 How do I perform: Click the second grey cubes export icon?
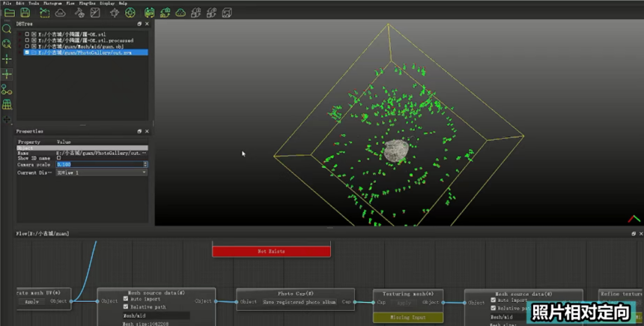pos(211,13)
